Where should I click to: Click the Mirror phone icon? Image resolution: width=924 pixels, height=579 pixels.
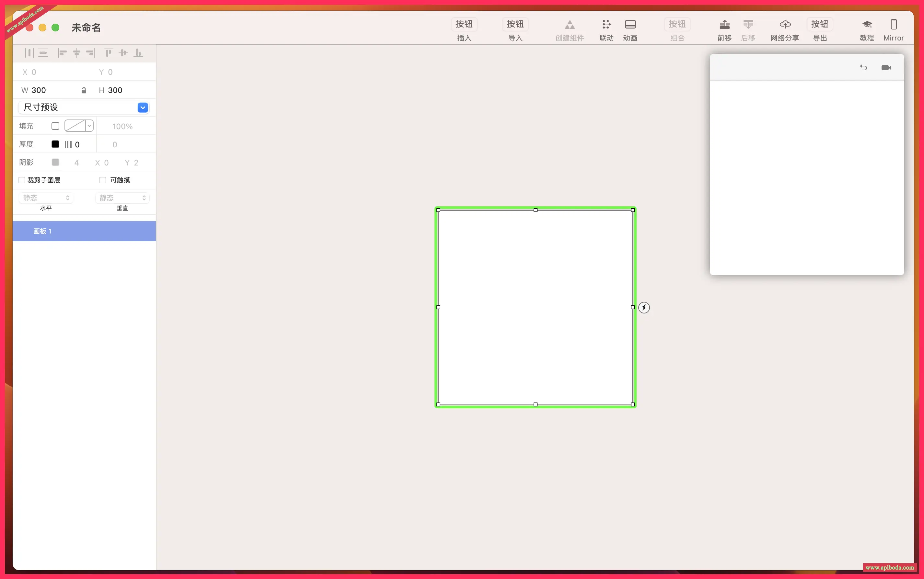pyautogui.click(x=893, y=25)
